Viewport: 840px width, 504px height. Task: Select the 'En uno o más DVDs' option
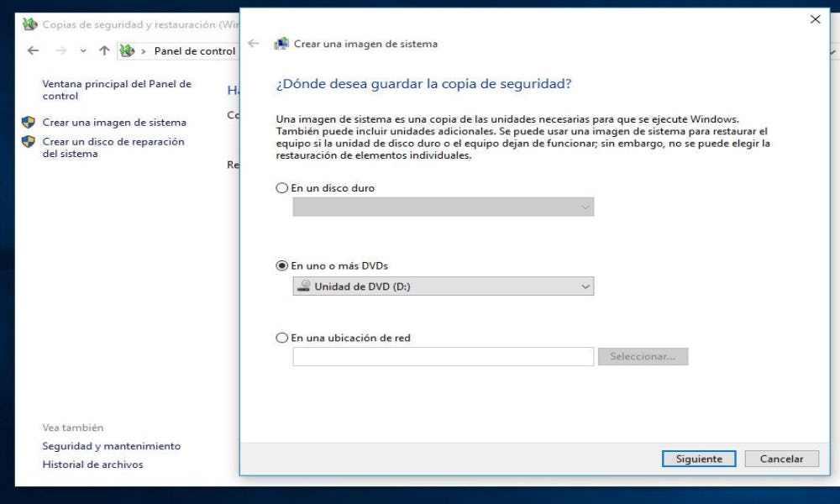282,265
